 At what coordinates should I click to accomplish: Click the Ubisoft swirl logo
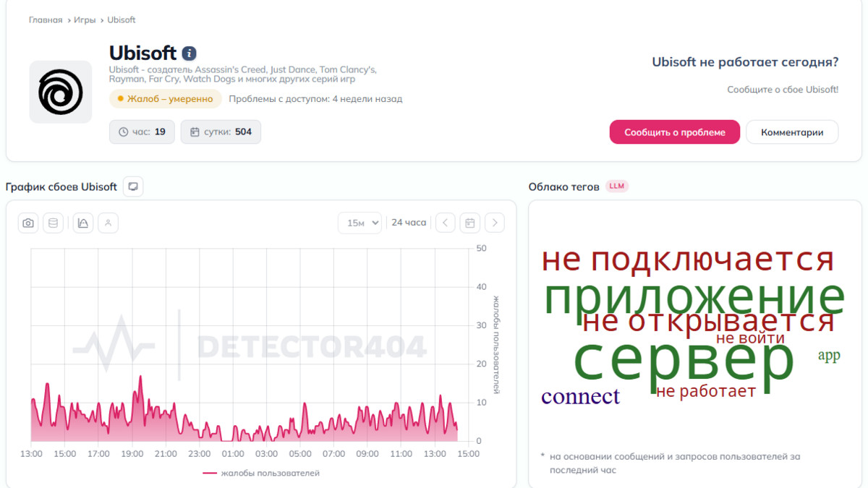coord(61,92)
